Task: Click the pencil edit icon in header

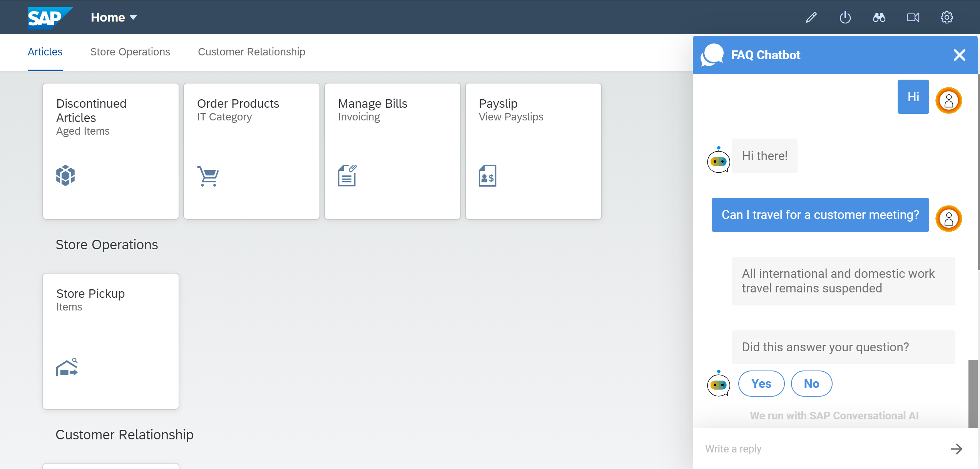Action: click(811, 17)
